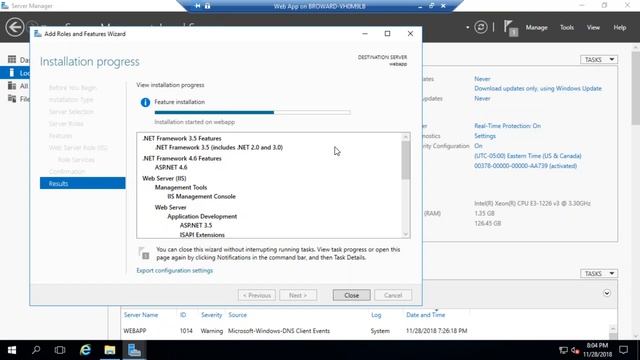Image resolution: width=640 pixels, height=360 pixels.
Task: Click the Download updates only link
Action: tap(538, 88)
